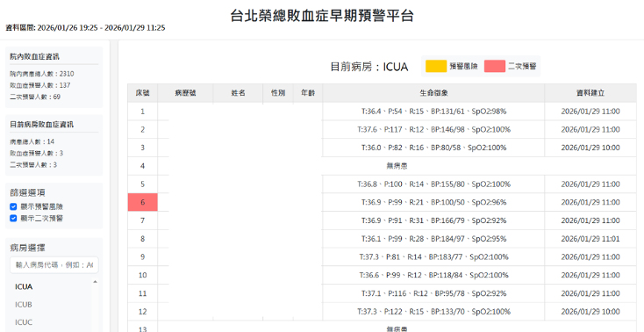Select ICUC in the ward list
Screen dimensions: 644x332
(x=24, y=322)
